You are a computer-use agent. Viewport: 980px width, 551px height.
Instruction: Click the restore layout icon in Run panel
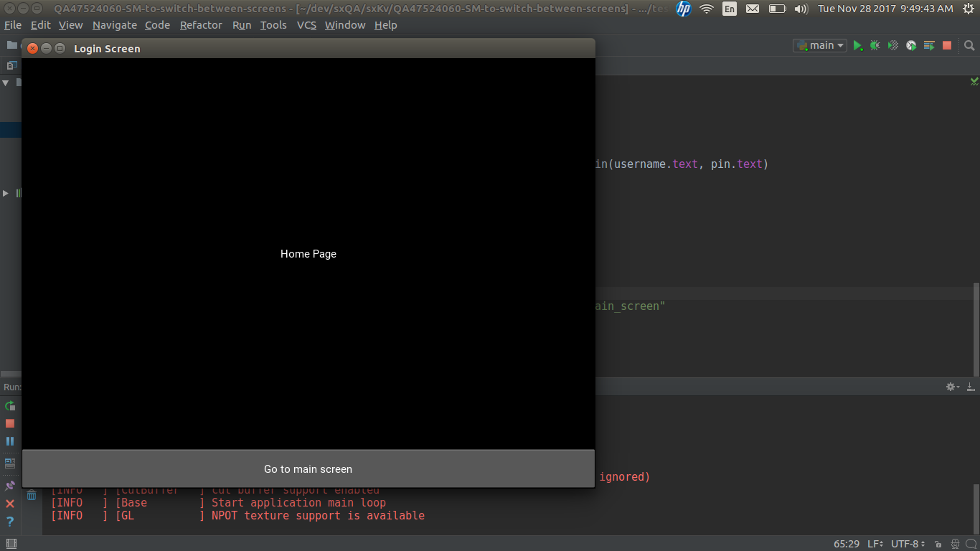[x=10, y=463]
